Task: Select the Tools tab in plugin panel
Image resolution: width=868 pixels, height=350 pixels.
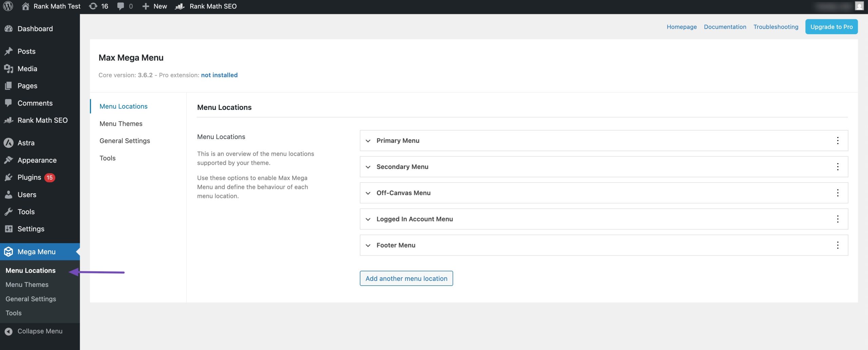Action: click(107, 158)
